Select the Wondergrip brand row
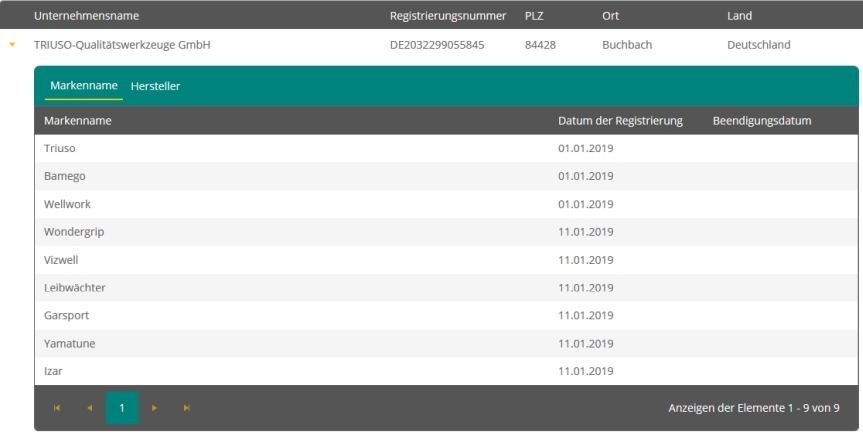This screenshot has width=863, height=435. [446, 232]
